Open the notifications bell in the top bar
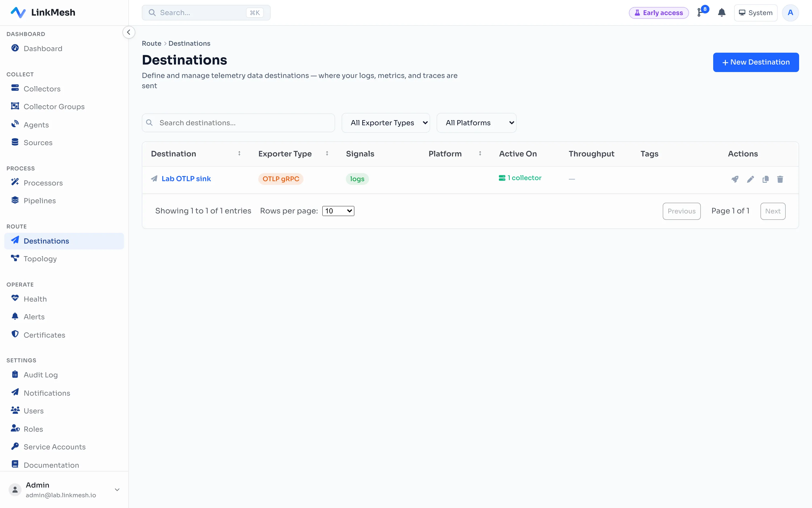This screenshot has width=812, height=508. [722, 13]
